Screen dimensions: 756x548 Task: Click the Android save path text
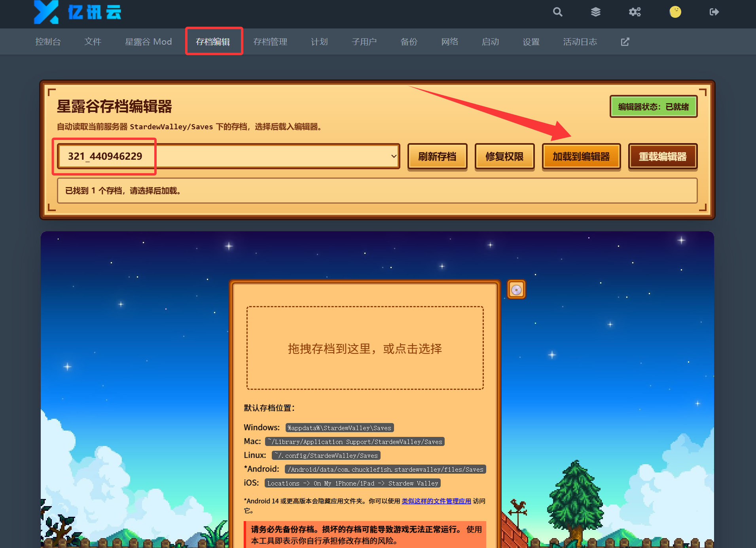coord(385,469)
